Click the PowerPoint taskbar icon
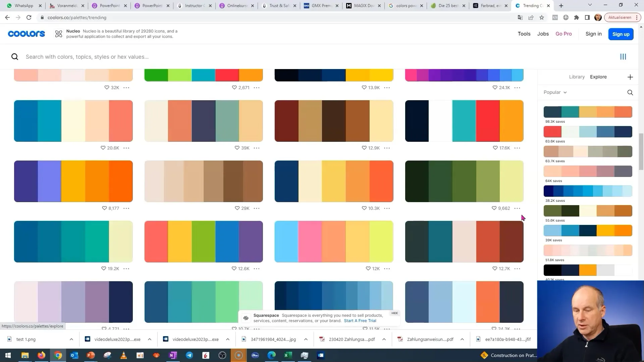644x362 pixels. pyautogui.click(x=91, y=355)
